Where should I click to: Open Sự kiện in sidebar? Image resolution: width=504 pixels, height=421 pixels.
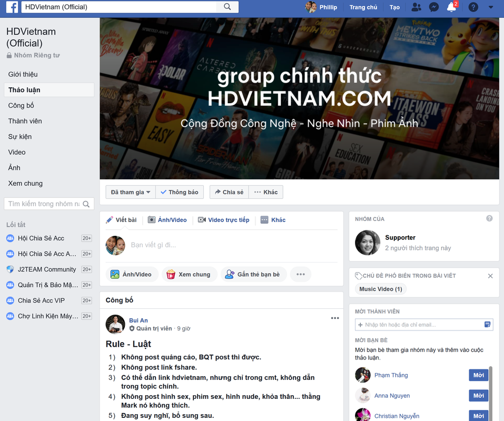(x=20, y=136)
